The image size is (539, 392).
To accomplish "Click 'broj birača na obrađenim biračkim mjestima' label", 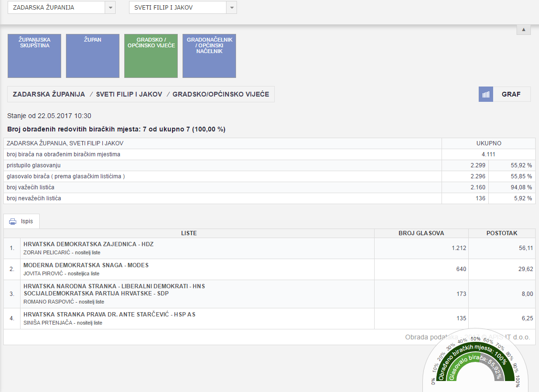I will (64, 154).
